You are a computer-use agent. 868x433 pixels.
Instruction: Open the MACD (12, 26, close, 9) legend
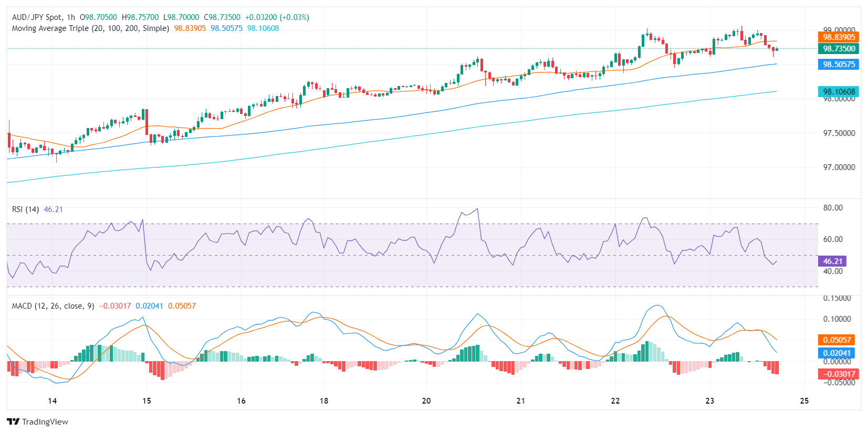click(x=53, y=306)
